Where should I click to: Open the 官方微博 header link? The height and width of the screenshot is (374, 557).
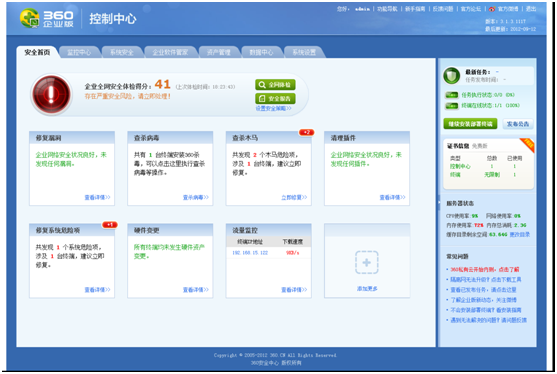(x=508, y=9)
